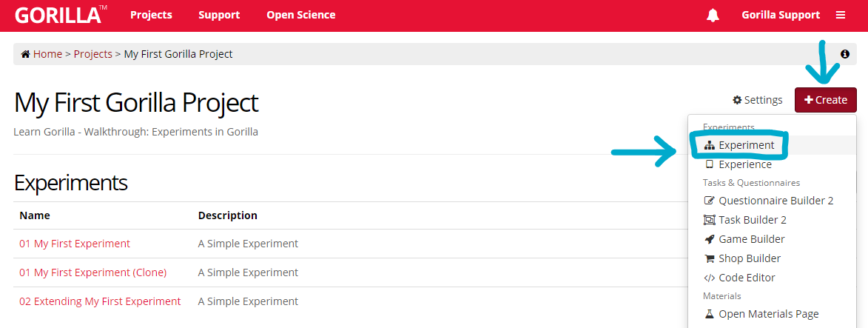Choose Open Materials Page entry
This screenshot has height=328, width=868.
772,314
